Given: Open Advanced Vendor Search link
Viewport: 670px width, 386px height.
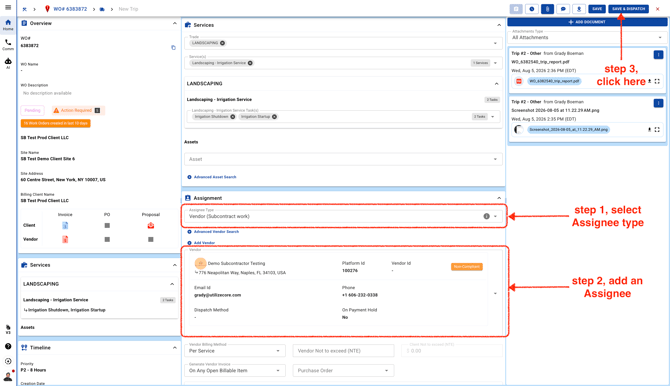Looking at the screenshot, I should coord(213,232).
